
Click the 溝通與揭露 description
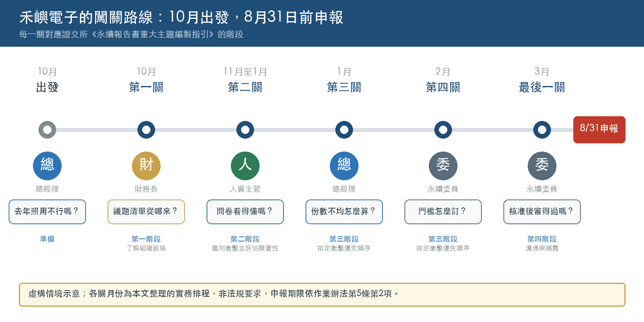(x=542, y=248)
